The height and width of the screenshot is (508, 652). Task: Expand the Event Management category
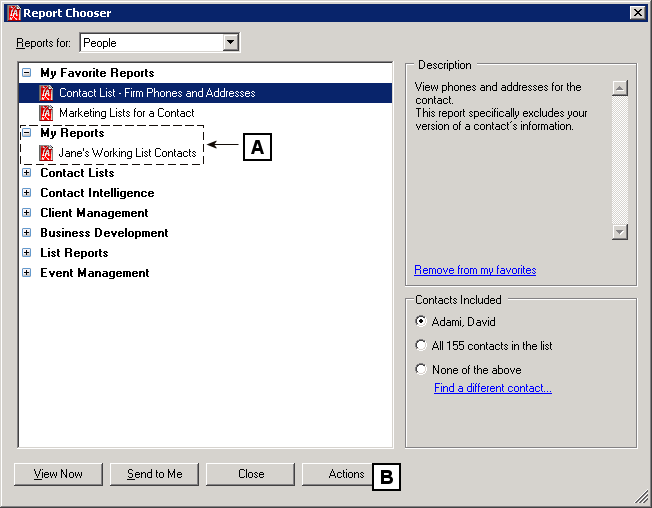pos(27,273)
